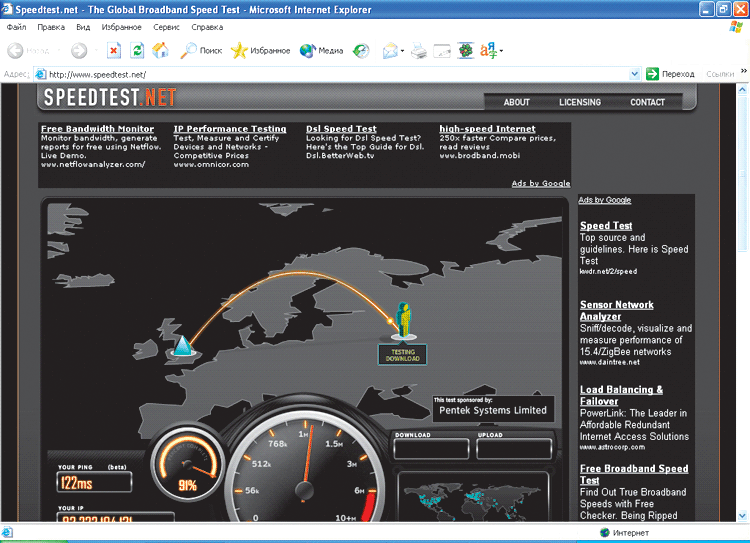
Task: Click the status bar page icon
Action: point(7,532)
